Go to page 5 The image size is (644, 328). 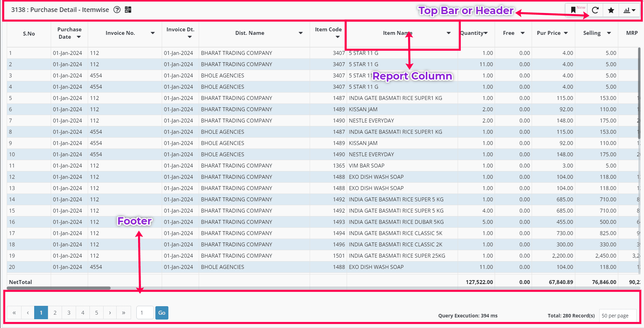click(97, 313)
